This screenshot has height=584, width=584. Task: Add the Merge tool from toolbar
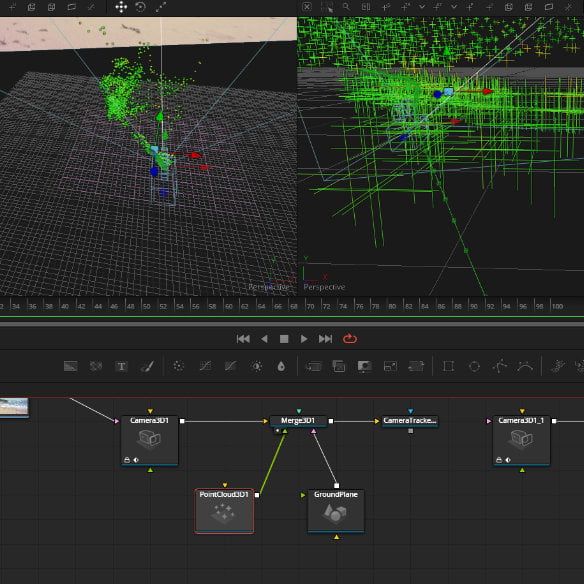pyautogui.click(x=313, y=366)
